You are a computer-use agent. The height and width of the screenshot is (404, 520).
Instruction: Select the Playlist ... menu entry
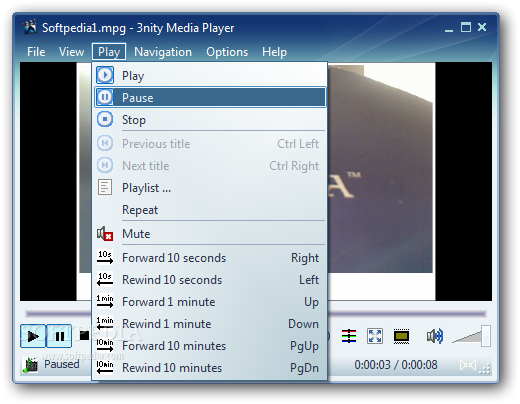[x=210, y=188]
